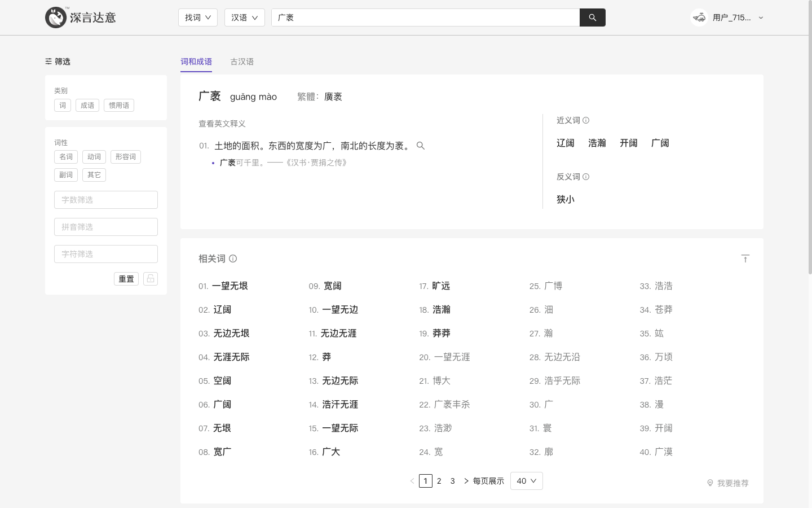Click the magnifier icon beside definition 01
The width and height of the screenshot is (812, 508).
click(x=421, y=146)
